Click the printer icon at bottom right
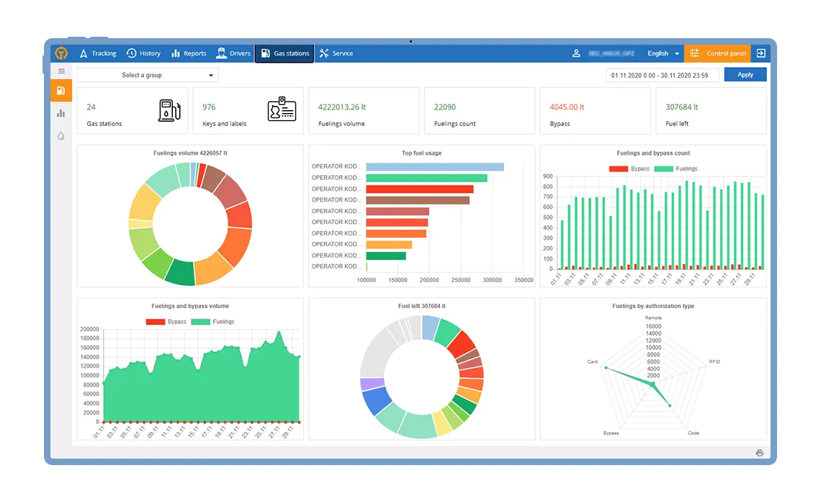Image resolution: width=821 pixels, height=504 pixels. pyautogui.click(x=759, y=453)
